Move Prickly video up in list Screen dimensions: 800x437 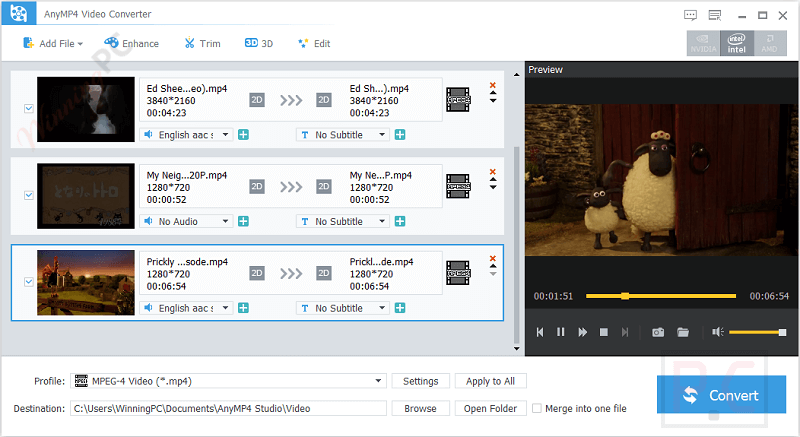[x=493, y=266]
